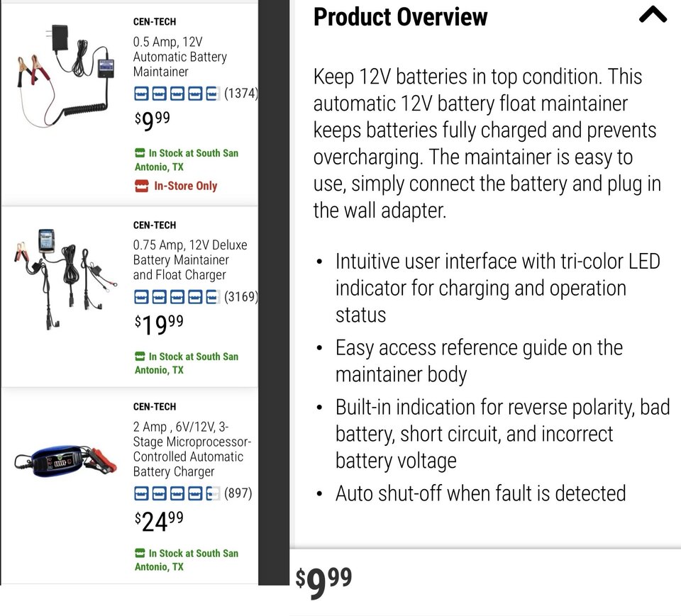Click the $19.99 price of the Deluxe maintainer
This screenshot has width=681, height=616.
[x=159, y=325]
